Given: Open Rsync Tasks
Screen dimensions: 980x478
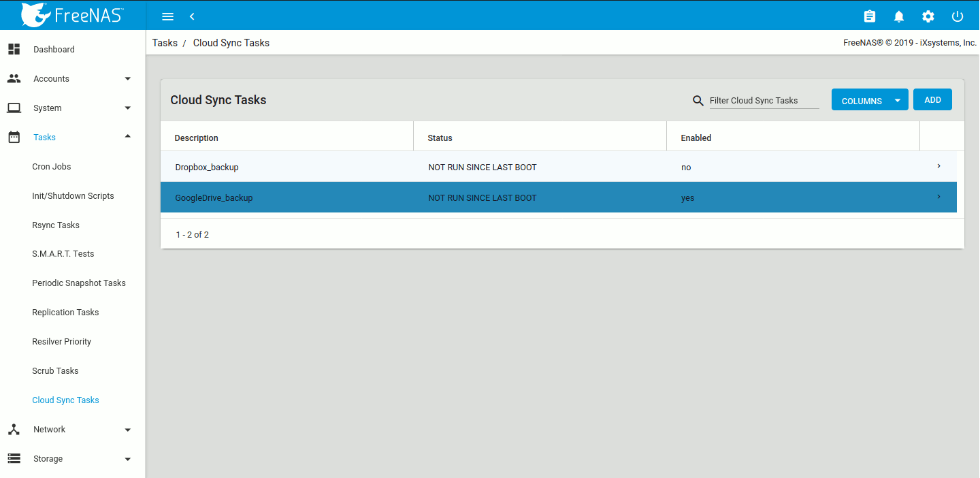Looking at the screenshot, I should click(x=56, y=225).
